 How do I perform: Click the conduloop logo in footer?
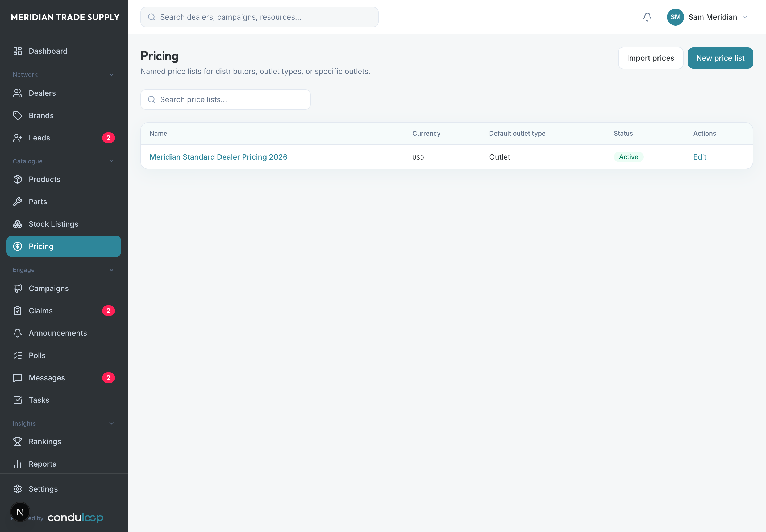coord(75,518)
